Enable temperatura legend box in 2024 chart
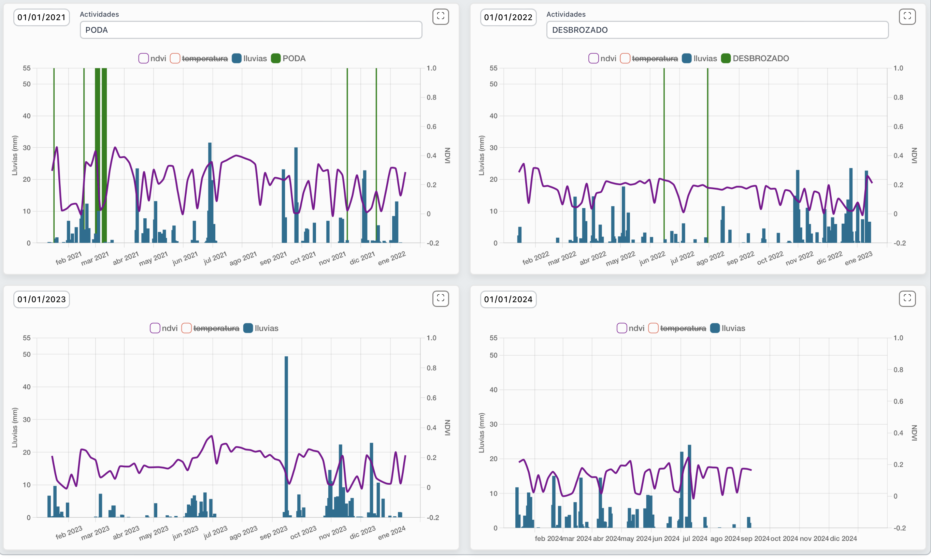 653,328
